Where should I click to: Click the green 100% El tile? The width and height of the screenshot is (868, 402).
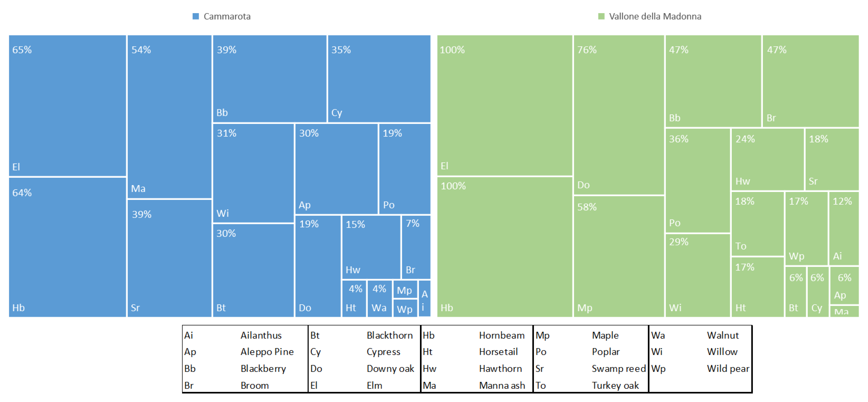(x=504, y=105)
